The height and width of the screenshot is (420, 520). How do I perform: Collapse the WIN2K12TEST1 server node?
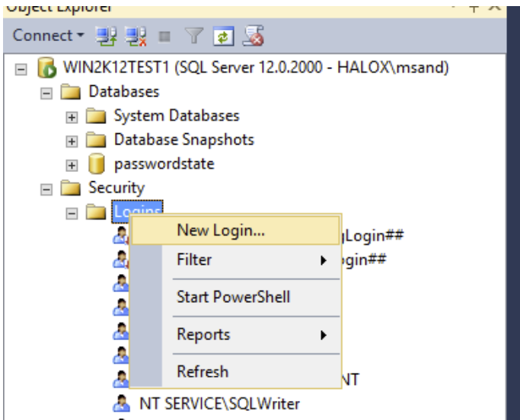[21, 69]
